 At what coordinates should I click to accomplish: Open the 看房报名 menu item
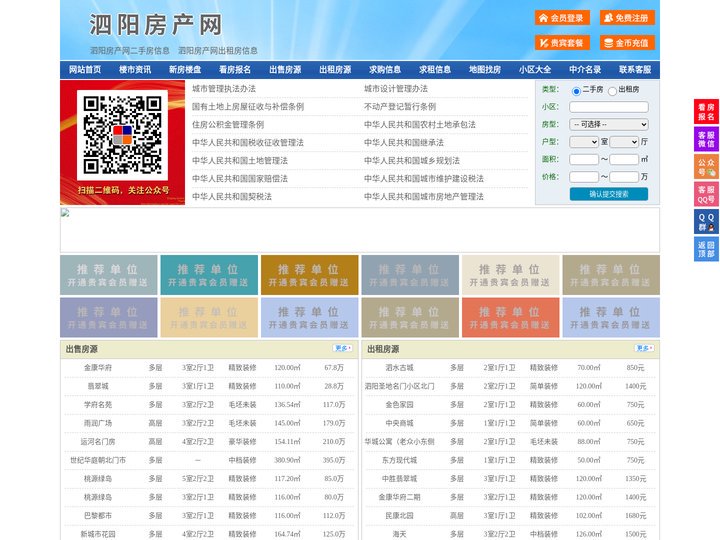[x=235, y=70]
